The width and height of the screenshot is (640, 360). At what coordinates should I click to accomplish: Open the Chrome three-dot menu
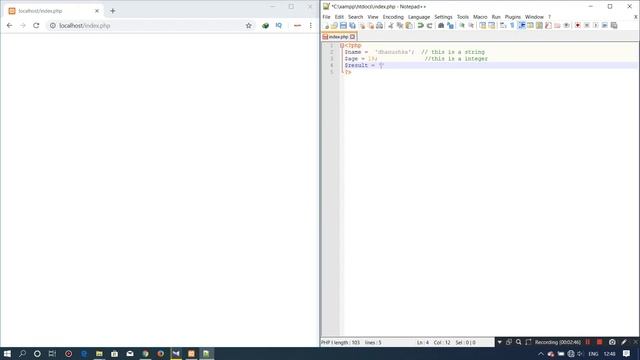pyautogui.click(x=311, y=25)
